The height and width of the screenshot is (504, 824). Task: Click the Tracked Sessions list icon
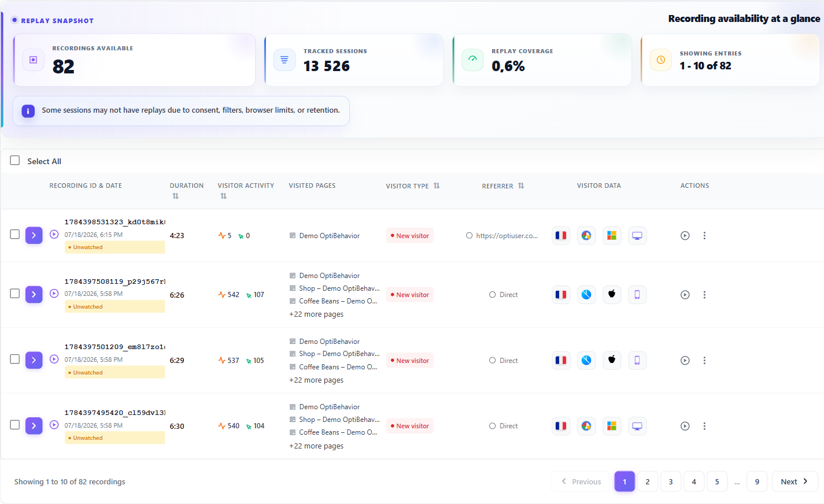pos(284,60)
